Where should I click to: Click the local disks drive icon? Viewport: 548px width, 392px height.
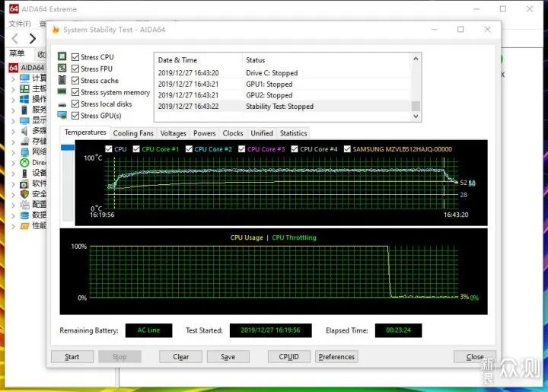pyautogui.click(x=62, y=104)
